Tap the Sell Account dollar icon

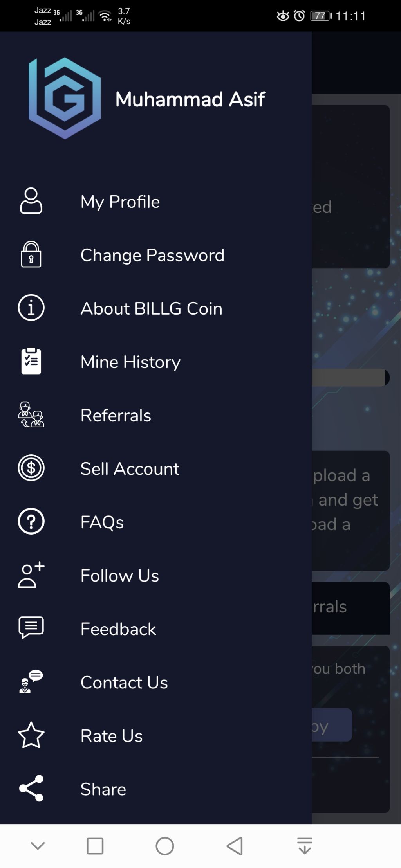point(31,468)
